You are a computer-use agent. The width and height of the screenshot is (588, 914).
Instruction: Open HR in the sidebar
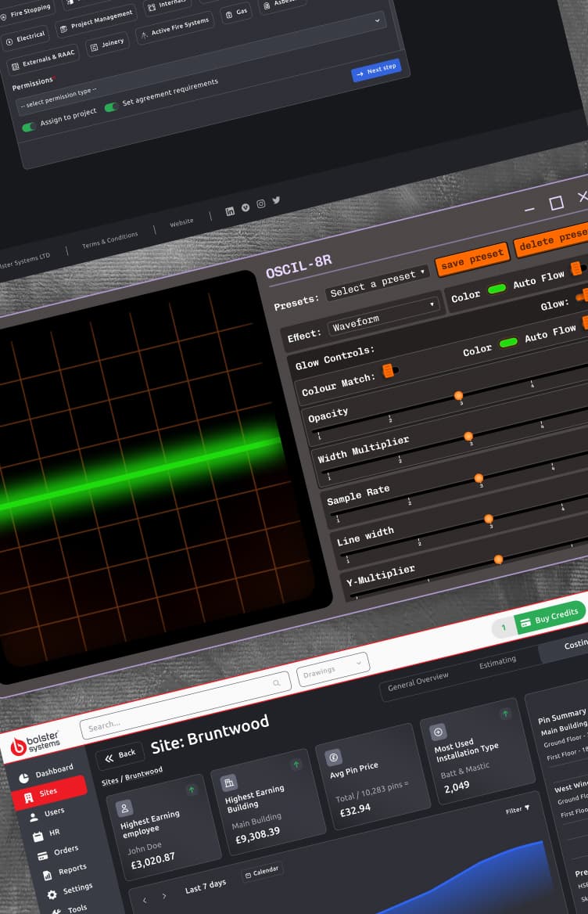[x=47, y=834]
